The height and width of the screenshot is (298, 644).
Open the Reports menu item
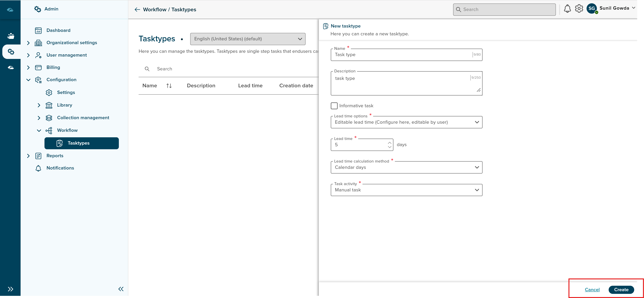(x=55, y=156)
